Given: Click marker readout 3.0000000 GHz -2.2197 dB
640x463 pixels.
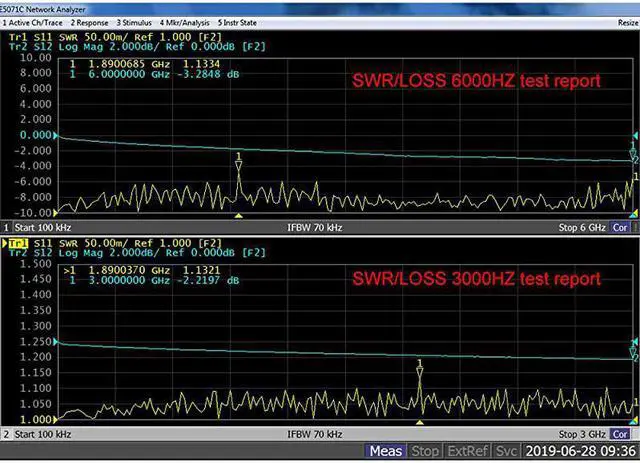Looking at the screenshot, I should click(154, 280).
